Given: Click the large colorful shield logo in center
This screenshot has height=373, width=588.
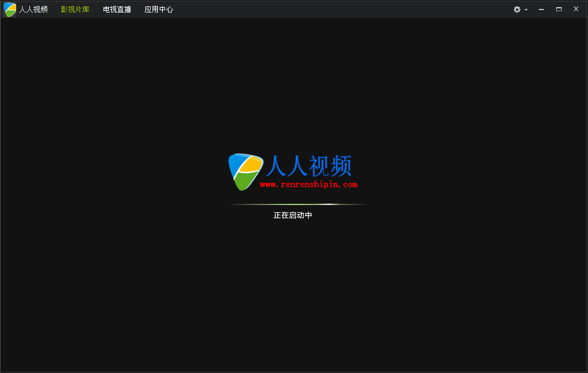Looking at the screenshot, I should point(246,172).
